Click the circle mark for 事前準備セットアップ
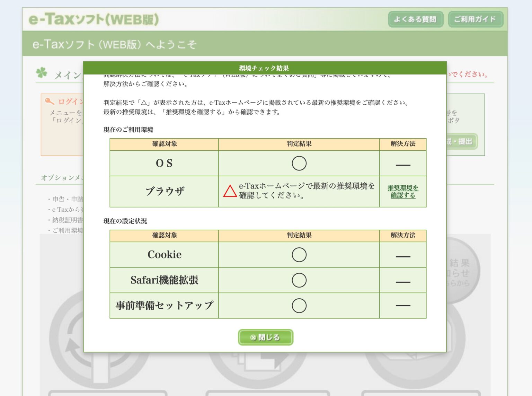The width and height of the screenshot is (532, 396). tap(299, 306)
